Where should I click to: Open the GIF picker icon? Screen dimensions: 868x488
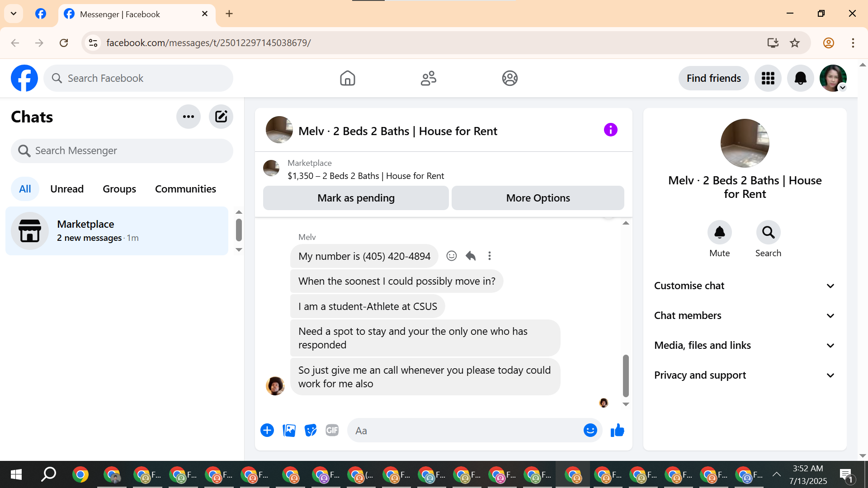[332, 430]
